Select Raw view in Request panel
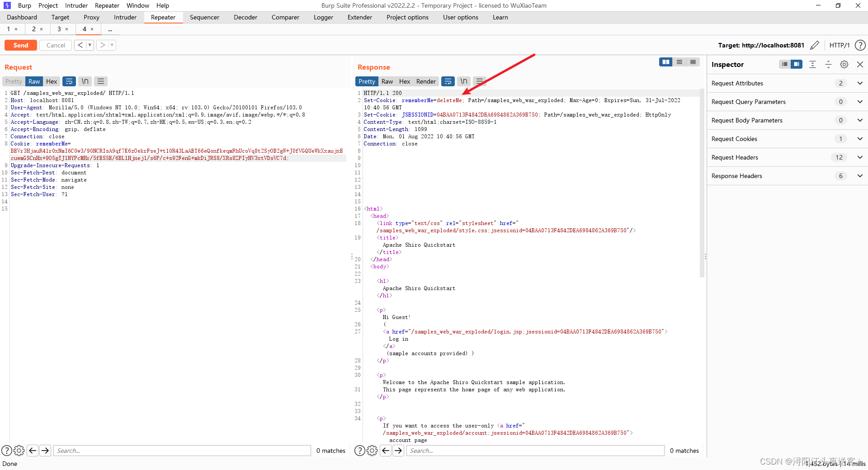This screenshot has height=470, width=868. [x=34, y=81]
